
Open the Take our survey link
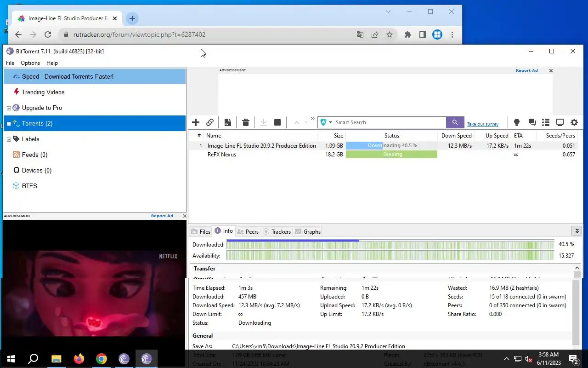[x=483, y=124]
